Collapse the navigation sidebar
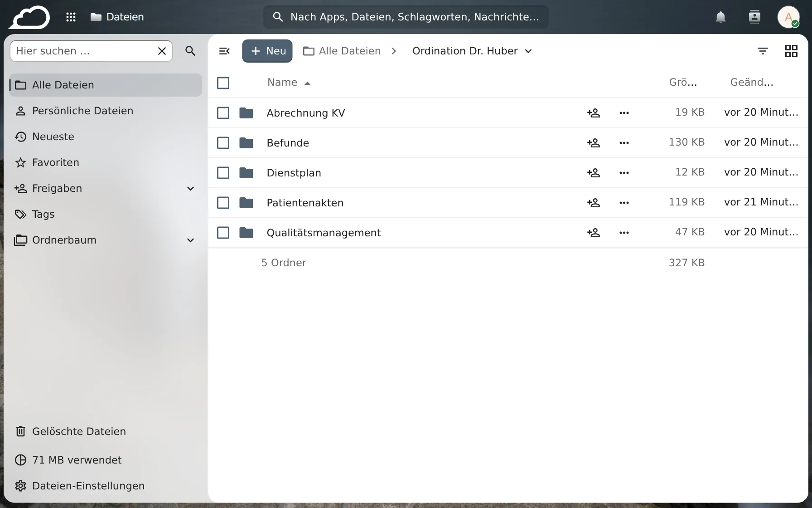This screenshot has height=508, width=812. coord(224,51)
